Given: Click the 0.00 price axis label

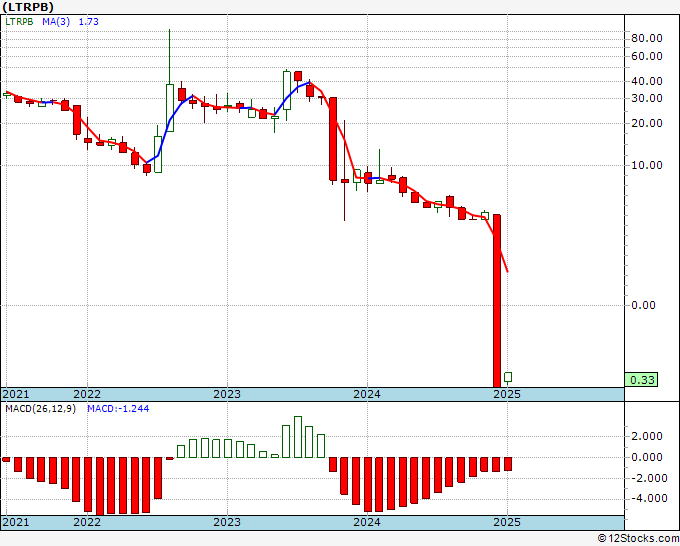Looking at the screenshot, I should coord(643,305).
